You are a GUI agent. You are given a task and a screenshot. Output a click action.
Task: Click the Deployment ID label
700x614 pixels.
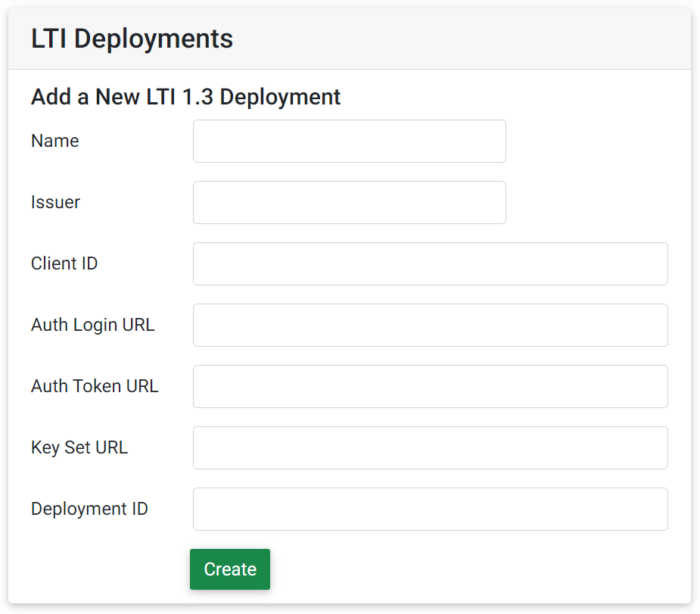(89, 509)
